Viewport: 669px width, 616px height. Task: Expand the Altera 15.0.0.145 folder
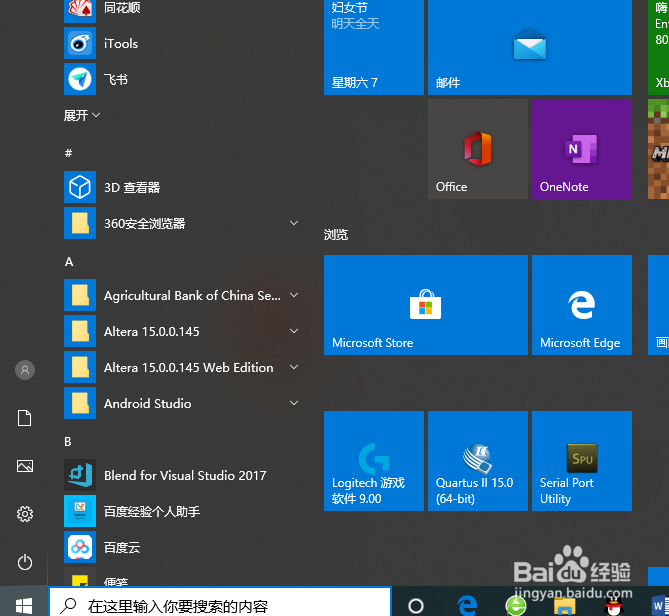pos(294,331)
